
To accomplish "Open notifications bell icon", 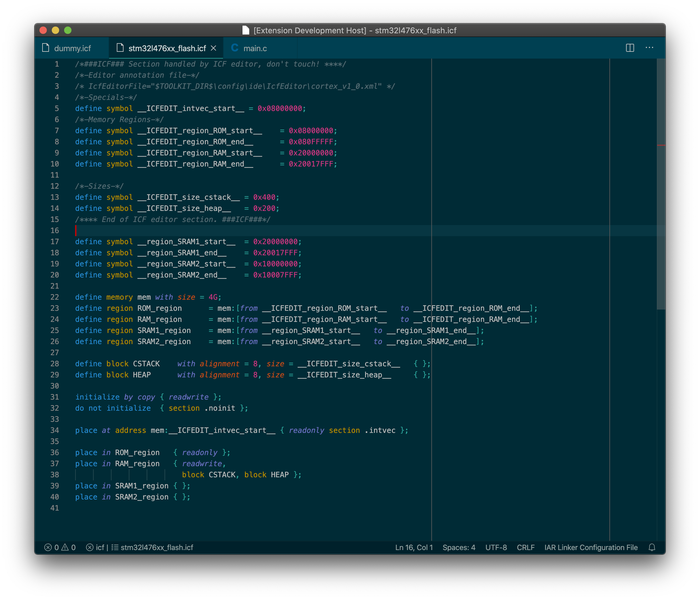I will 652,548.
